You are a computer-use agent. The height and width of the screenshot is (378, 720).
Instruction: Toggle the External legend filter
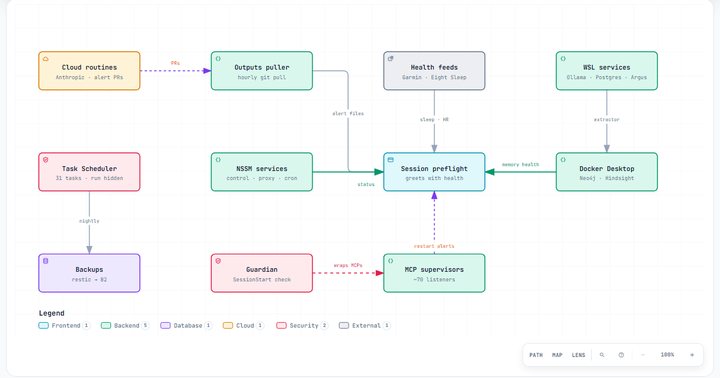click(365, 326)
